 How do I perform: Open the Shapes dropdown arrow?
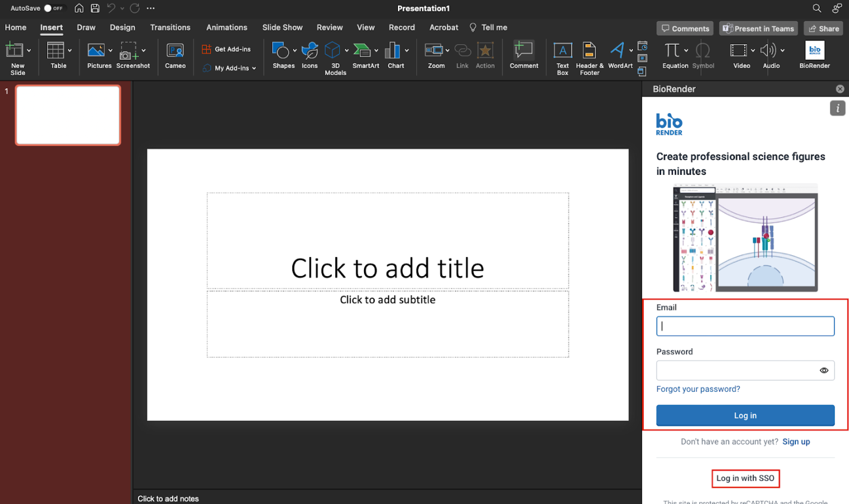click(295, 51)
